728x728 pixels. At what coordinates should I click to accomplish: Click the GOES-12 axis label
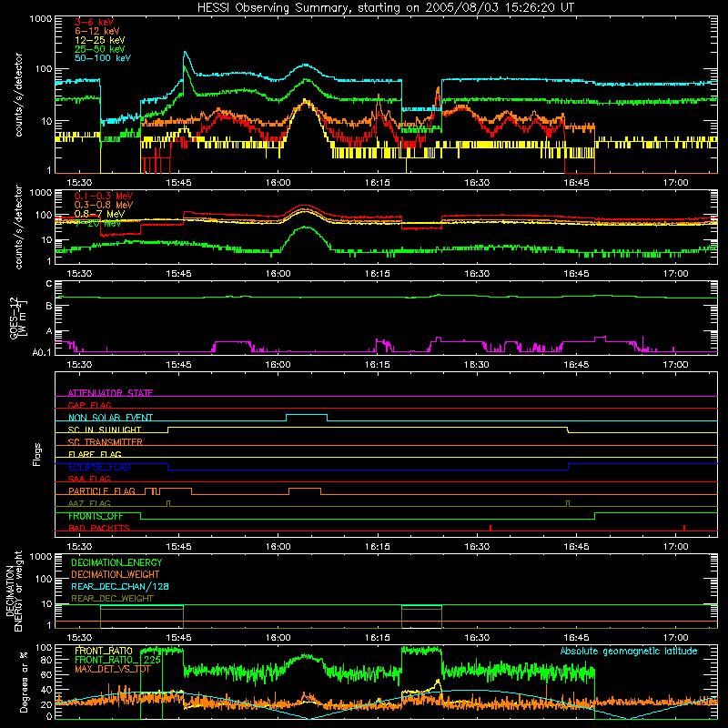click(x=18, y=318)
